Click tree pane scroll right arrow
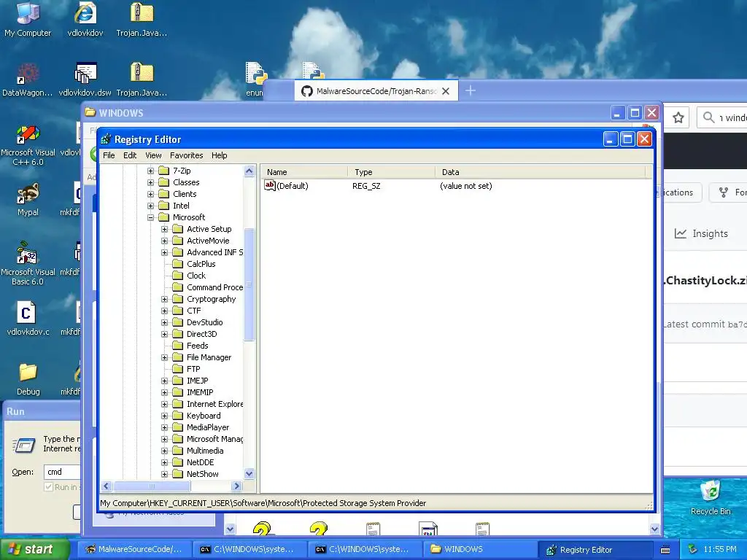 tap(237, 486)
